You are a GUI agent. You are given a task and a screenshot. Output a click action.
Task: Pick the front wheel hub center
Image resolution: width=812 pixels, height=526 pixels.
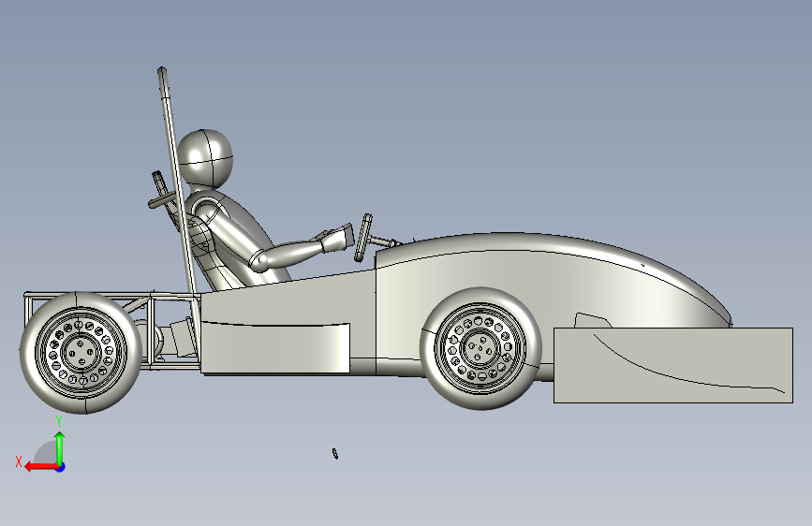point(481,347)
